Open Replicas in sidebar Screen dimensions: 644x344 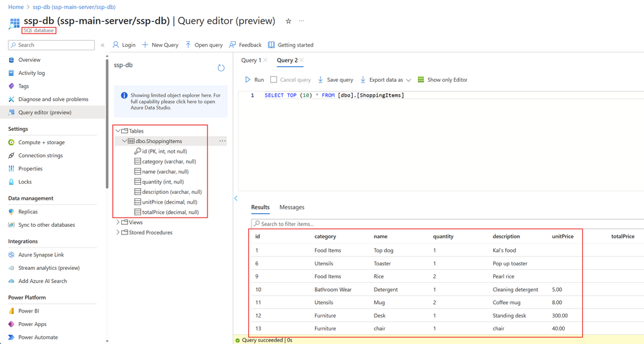coord(28,212)
